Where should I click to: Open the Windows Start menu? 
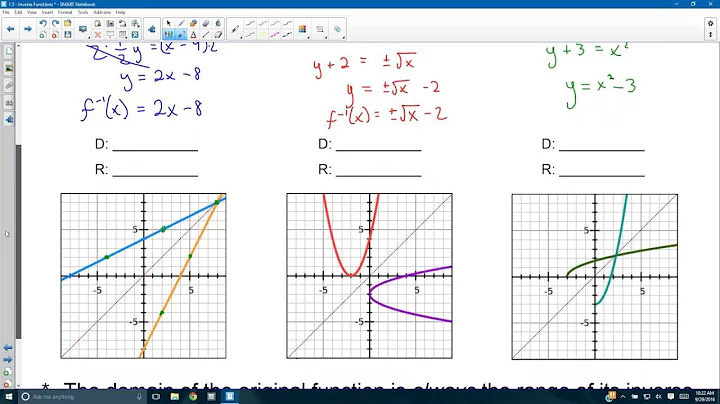point(9,397)
